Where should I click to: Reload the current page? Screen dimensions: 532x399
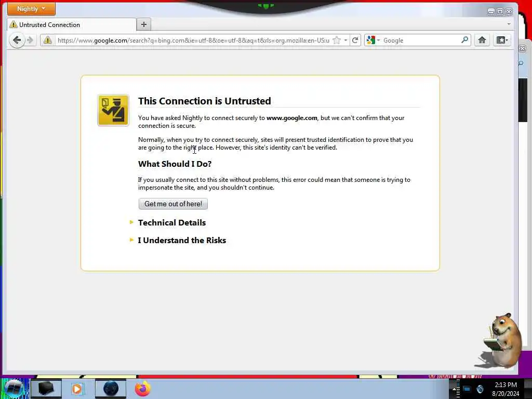coord(355,41)
